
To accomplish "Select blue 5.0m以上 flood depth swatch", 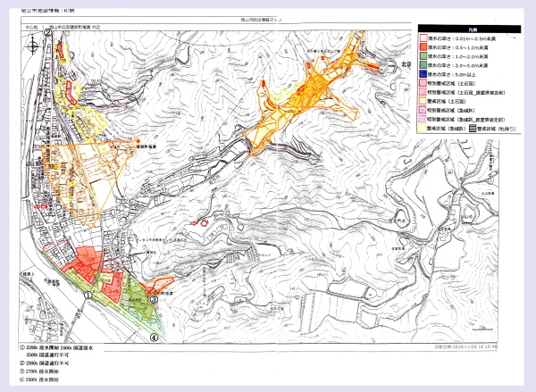I will (x=423, y=73).
